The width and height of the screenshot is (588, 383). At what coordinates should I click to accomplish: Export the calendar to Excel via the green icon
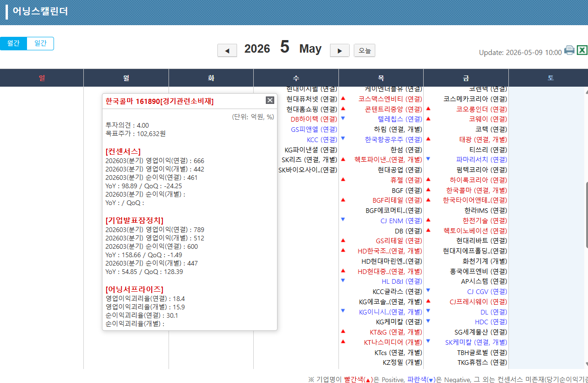pos(582,50)
